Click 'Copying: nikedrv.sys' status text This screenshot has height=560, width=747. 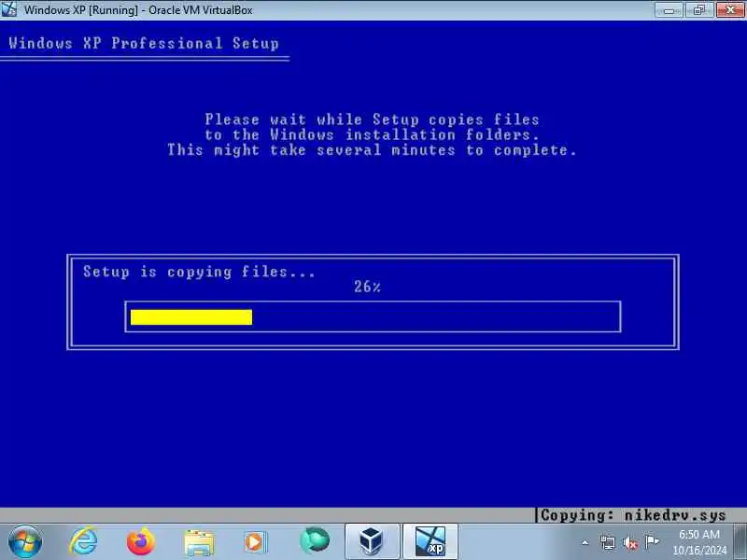click(x=633, y=515)
